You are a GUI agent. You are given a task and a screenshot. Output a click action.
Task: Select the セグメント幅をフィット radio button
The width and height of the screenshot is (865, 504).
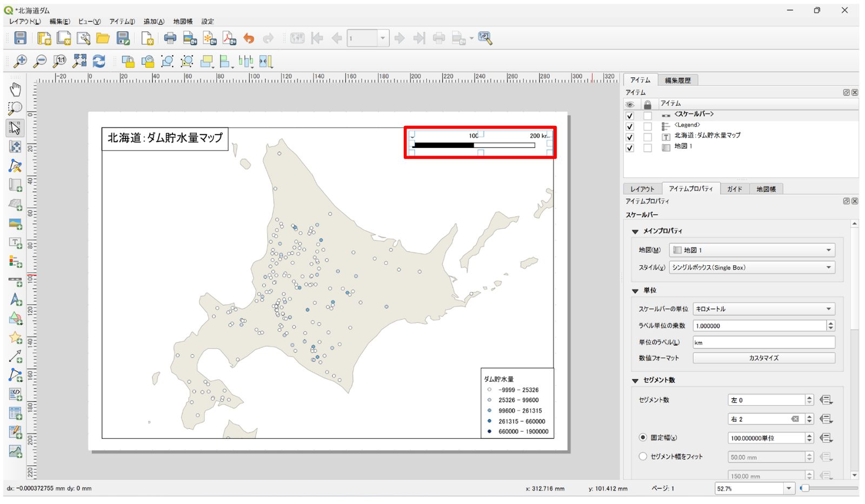tap(643, 456)
